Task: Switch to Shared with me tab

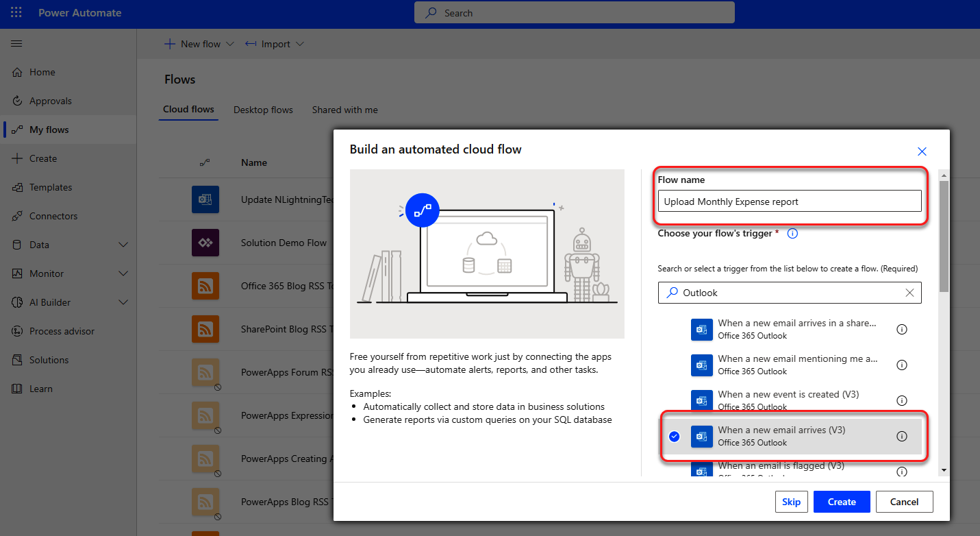Action: pos(344,110)
